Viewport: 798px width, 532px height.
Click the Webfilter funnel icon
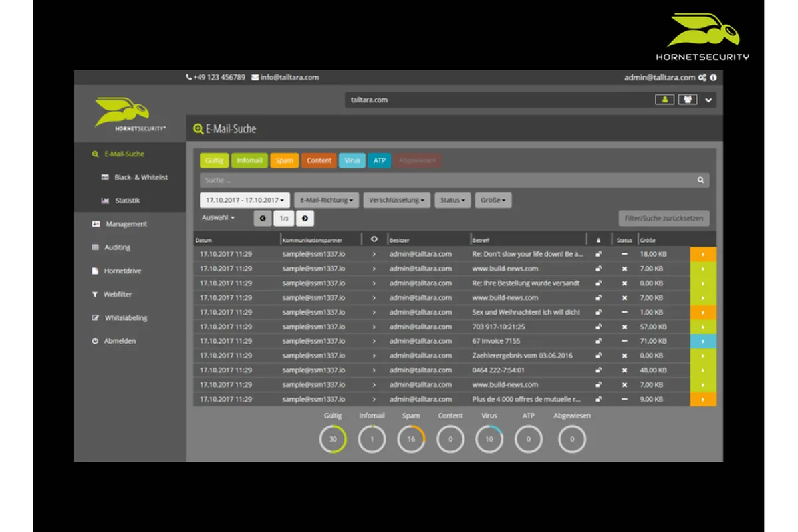[x=96, y=294]
